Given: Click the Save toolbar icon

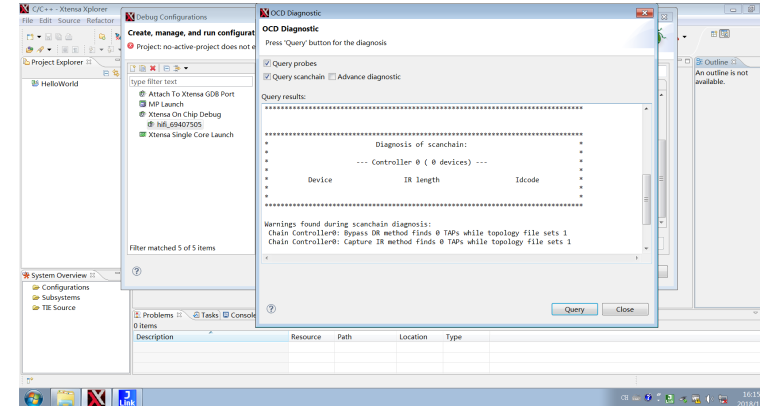Looking at the screenshot, I should (x=48, y=37).
